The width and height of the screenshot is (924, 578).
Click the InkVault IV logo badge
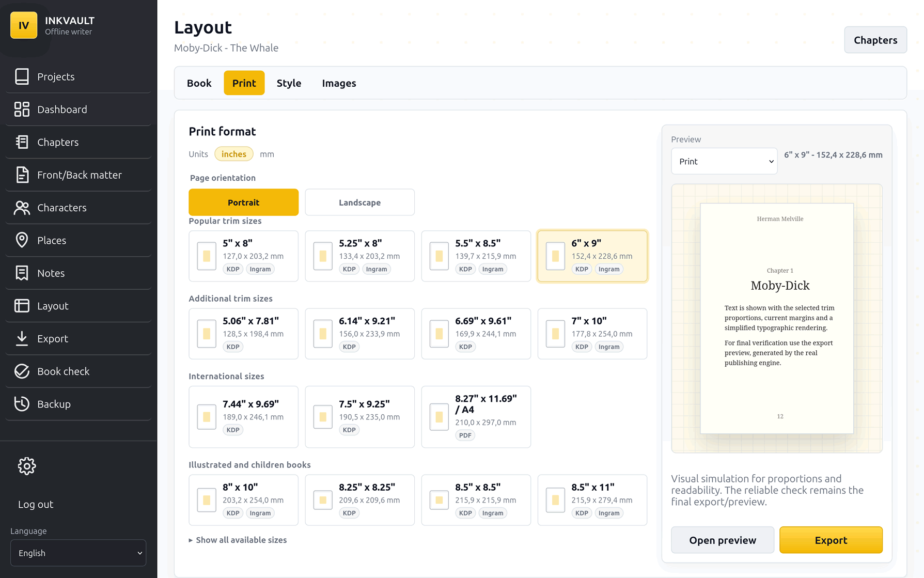pyautogui.click(x=24, y=25)
